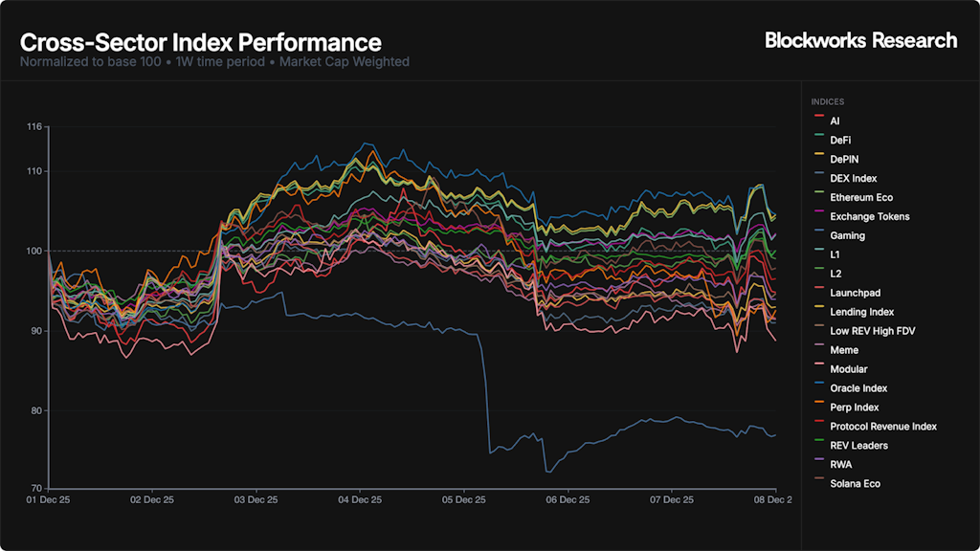Click the Ethereum Eco legend label
980x551 pixels.
click(861, 198)
